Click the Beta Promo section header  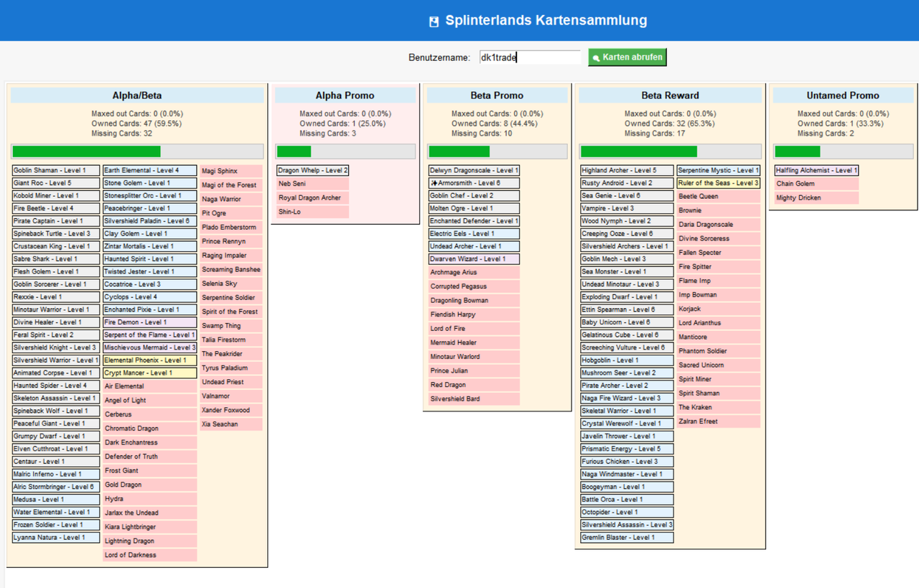pos(497,95)
